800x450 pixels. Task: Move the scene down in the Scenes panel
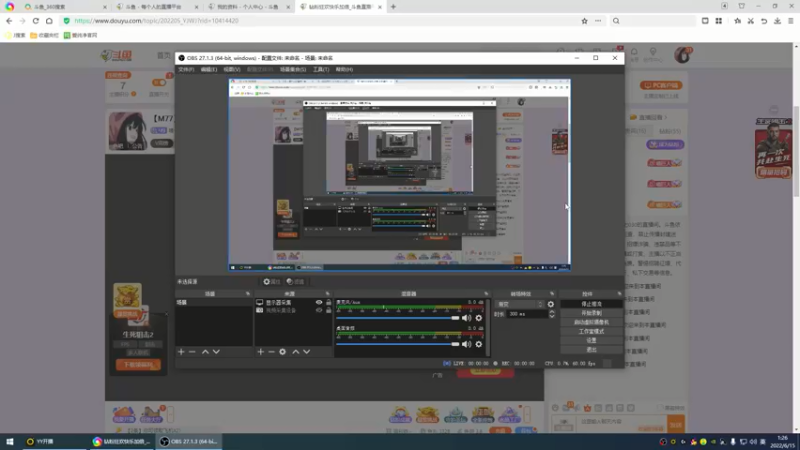click(x=216, y=352)
